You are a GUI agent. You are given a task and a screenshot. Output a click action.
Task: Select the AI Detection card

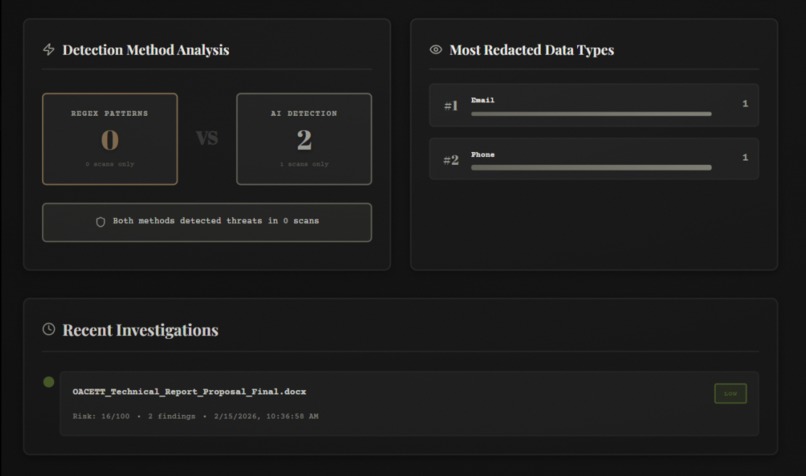[x=304, y=139]
